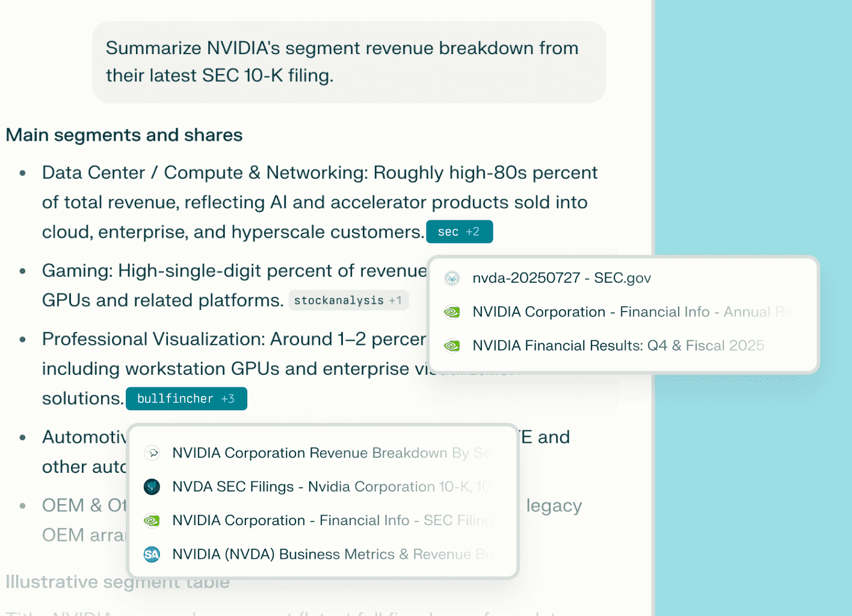
Task: Click NVIDIA logo icon beside SEC Filings info
Action: click(152, 520)
